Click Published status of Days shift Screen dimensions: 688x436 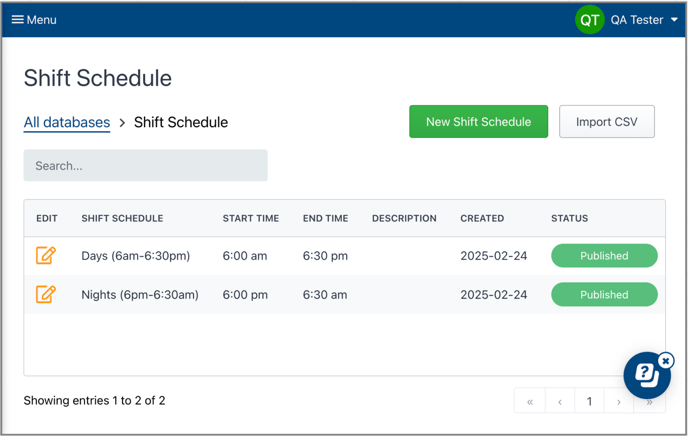click(604, 256)
